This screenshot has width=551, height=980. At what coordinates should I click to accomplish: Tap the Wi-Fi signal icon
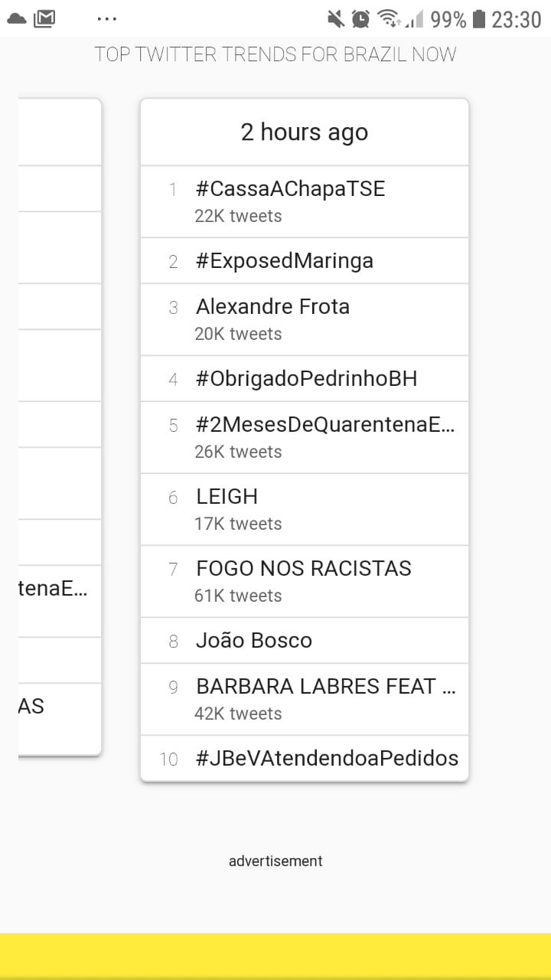pyautogui.click(x=390, y=19)
